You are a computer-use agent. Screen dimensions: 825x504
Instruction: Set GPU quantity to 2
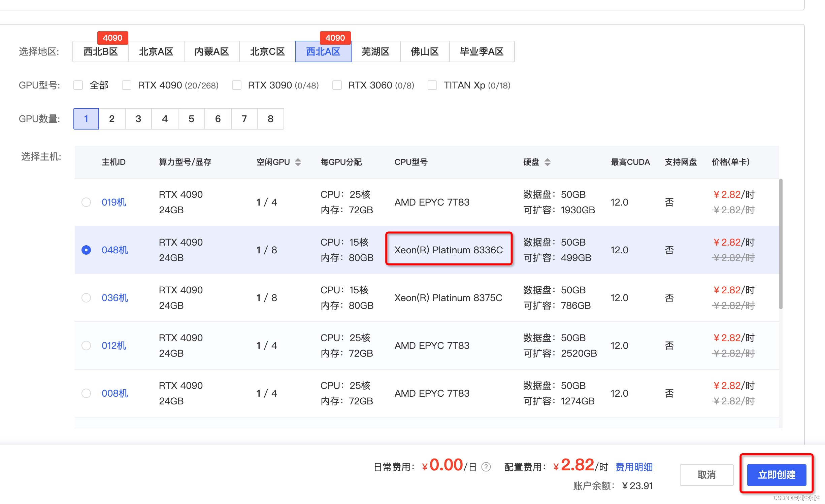tap(112, 119)
